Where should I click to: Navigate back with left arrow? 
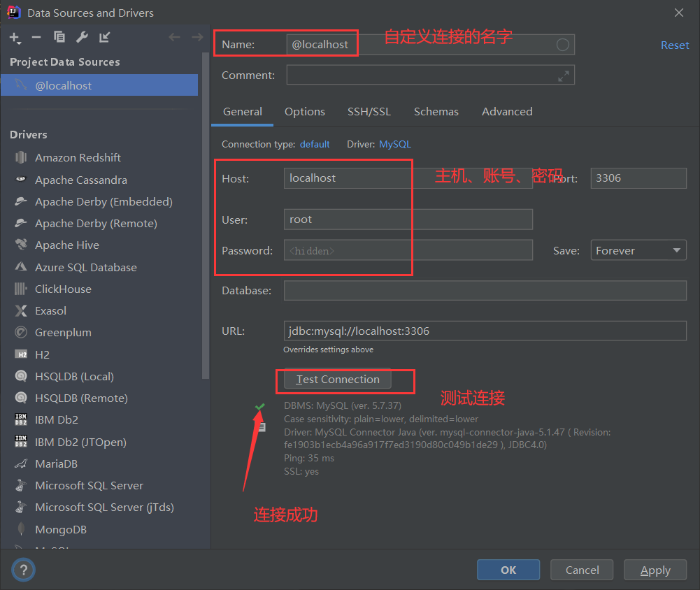(175, 38)
